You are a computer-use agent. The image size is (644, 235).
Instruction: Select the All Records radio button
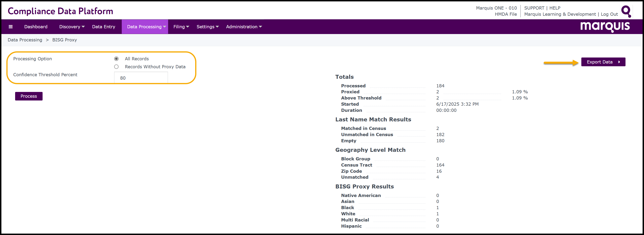pyautogui.click(x=116, y=59)
